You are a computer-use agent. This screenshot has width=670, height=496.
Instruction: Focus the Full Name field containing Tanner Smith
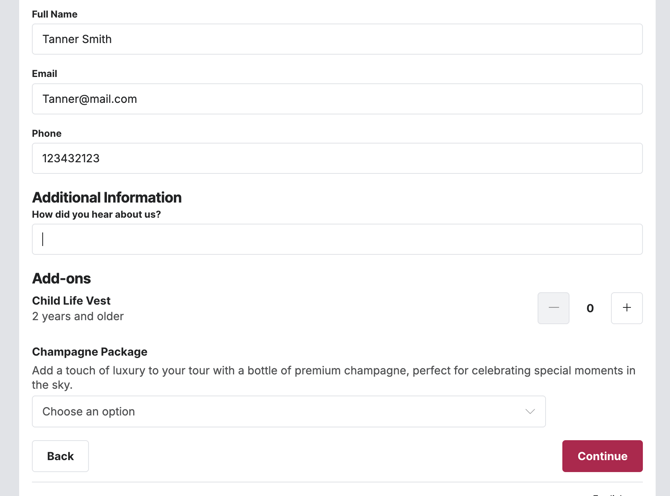click(337, 39)
